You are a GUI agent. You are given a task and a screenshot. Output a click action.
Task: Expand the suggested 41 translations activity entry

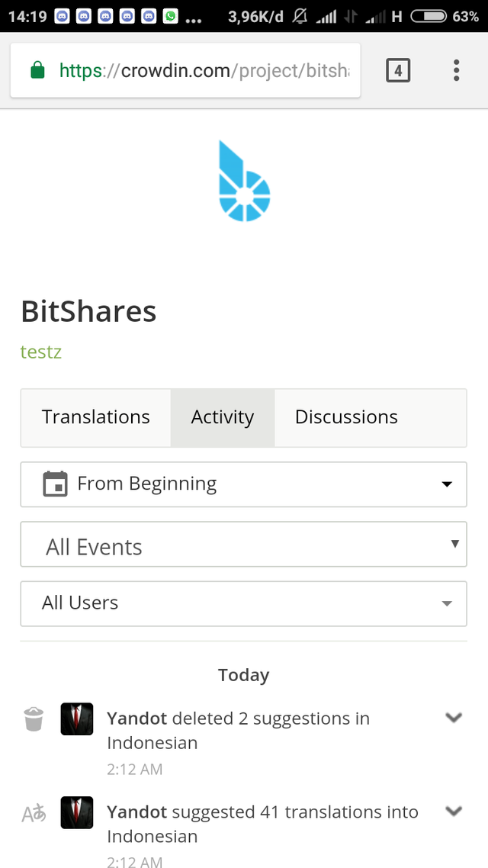[454, 812]
